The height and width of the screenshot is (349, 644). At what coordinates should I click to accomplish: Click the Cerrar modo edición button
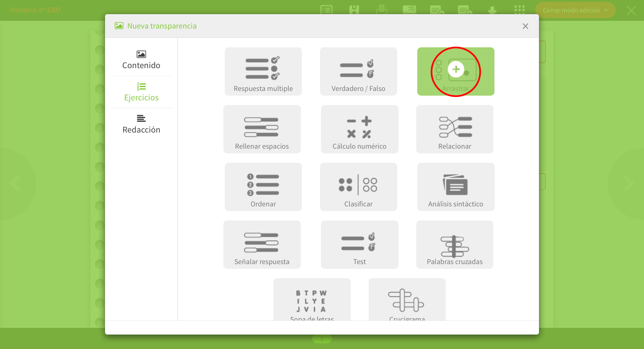pos(575,10)
